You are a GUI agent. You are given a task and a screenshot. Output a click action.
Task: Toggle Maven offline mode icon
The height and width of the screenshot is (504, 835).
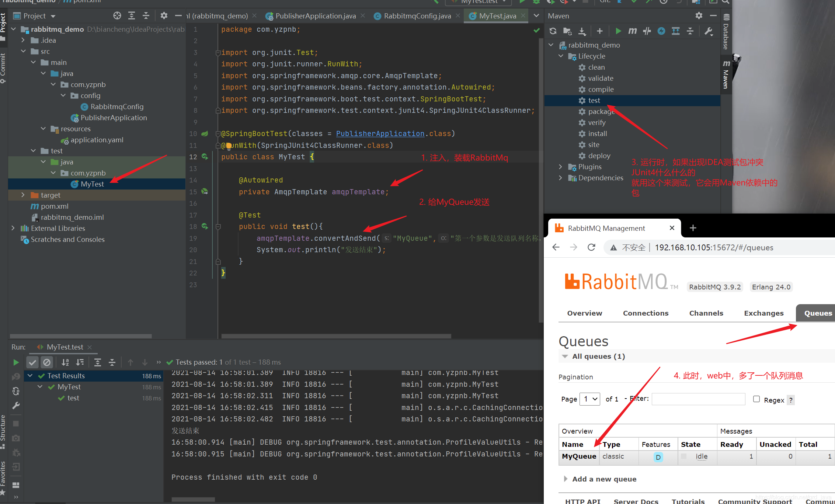647,31
